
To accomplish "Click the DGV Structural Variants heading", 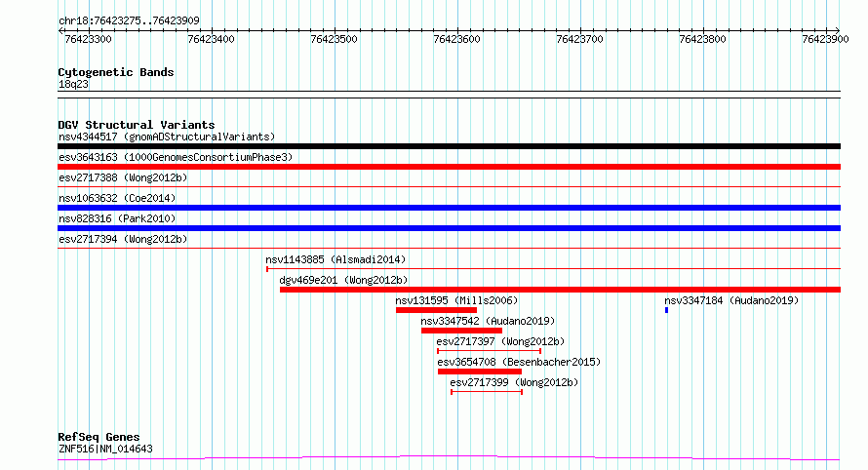I will click(x=137, y=125).
